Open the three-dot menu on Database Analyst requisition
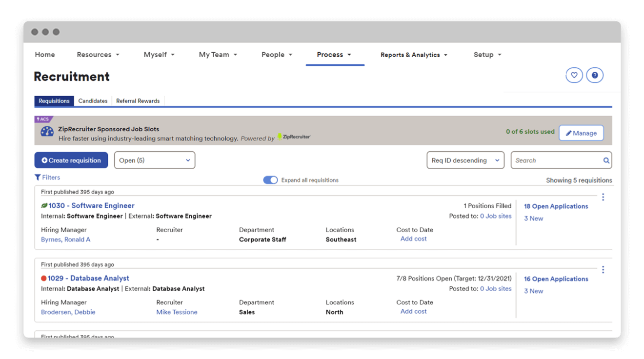Viewport: 644px width, 359px height. coord(603,269)
